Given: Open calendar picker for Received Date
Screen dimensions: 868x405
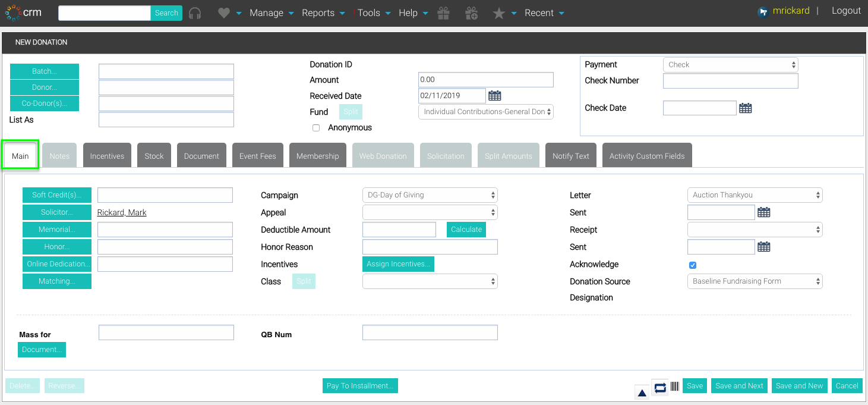Looking at the screenshot, I should 495,96.
